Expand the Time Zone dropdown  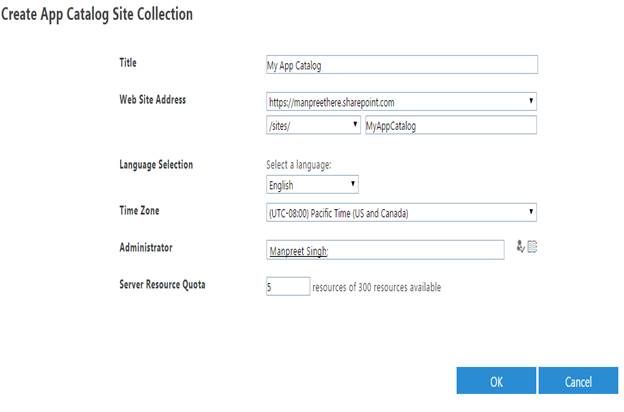(400, 213)
